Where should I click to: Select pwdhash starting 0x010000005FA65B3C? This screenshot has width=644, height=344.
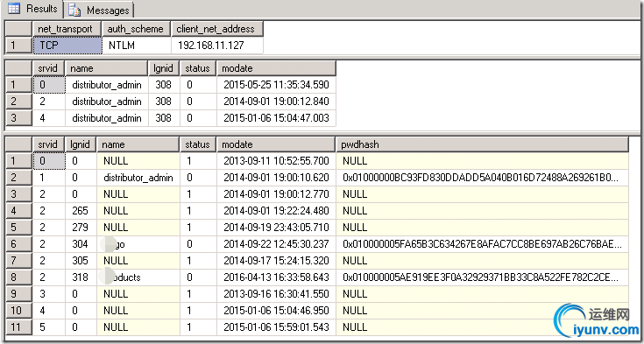tap(482, 244)
